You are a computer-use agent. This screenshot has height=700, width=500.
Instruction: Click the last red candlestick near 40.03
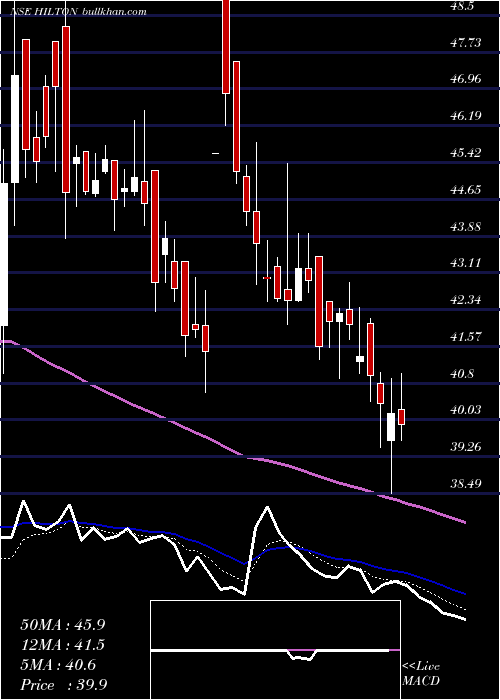[x=402, y=416]
